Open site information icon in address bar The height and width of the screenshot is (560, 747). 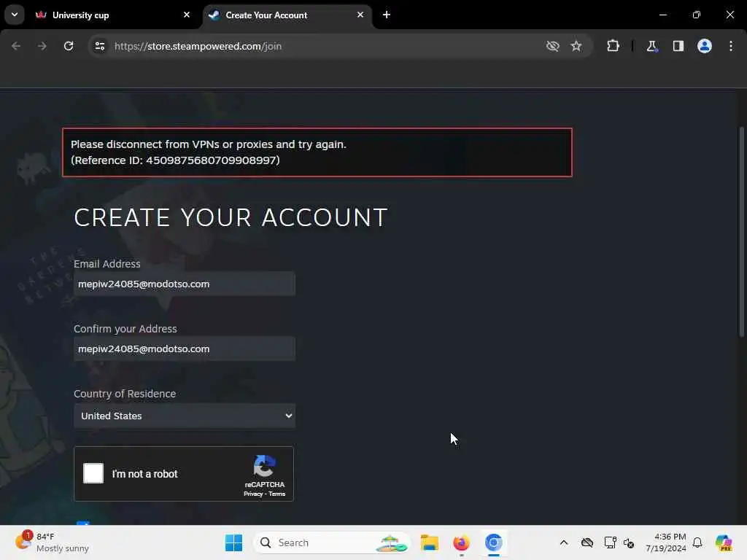click(99, 46)
